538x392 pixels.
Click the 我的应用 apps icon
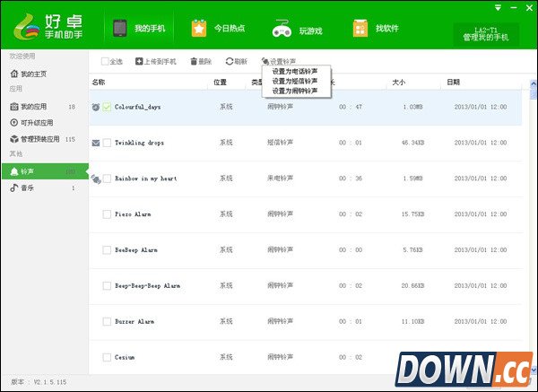[x=14, y=107]
